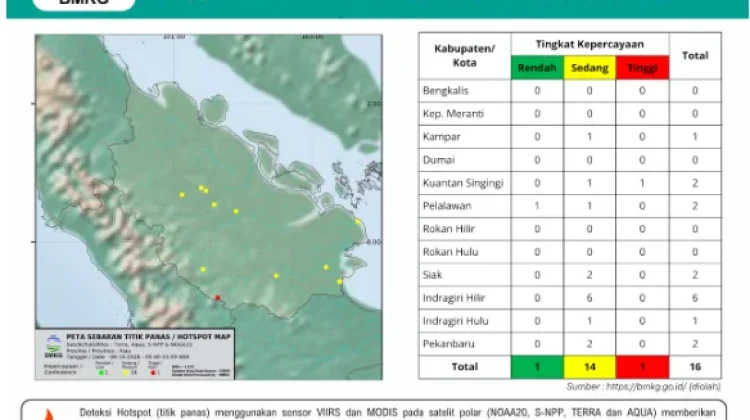Select the yellow Sedang header cell
This screenshot has width=750, height=420.
point(589,67)
